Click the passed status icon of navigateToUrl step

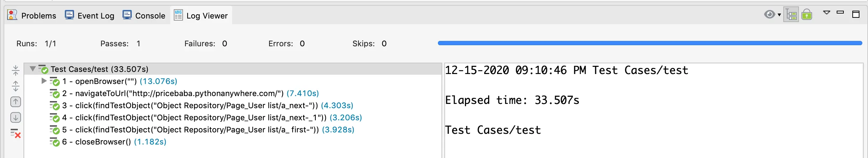point(54,94)
